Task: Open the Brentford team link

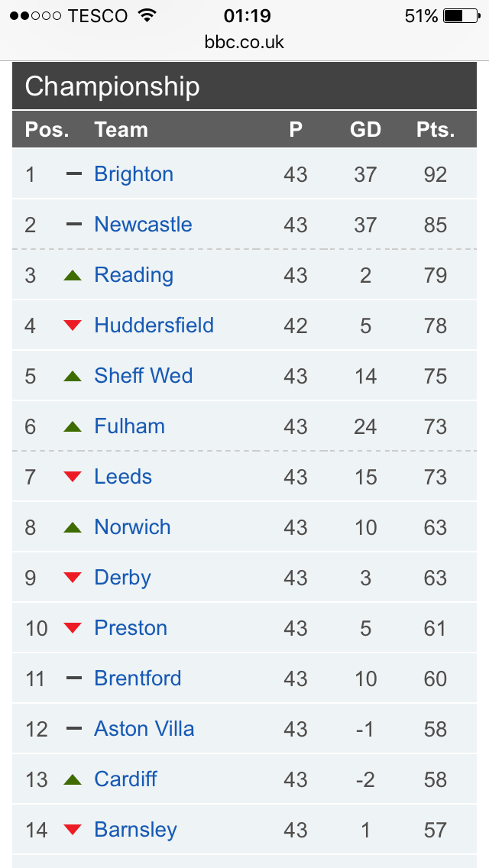Action: pos(138,679)
